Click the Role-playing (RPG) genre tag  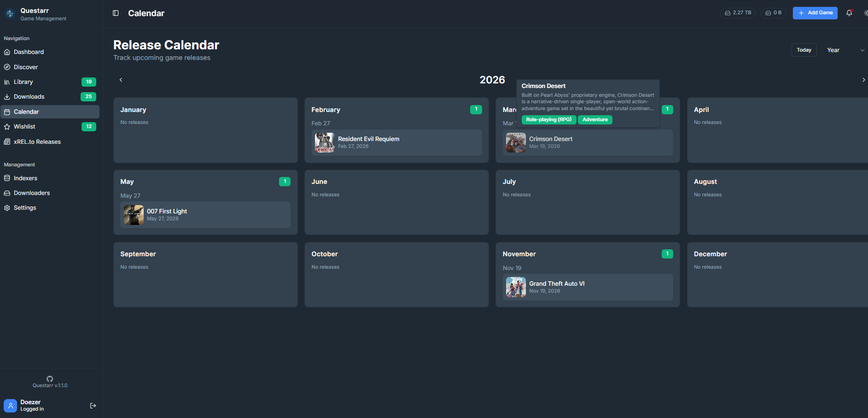548,120
